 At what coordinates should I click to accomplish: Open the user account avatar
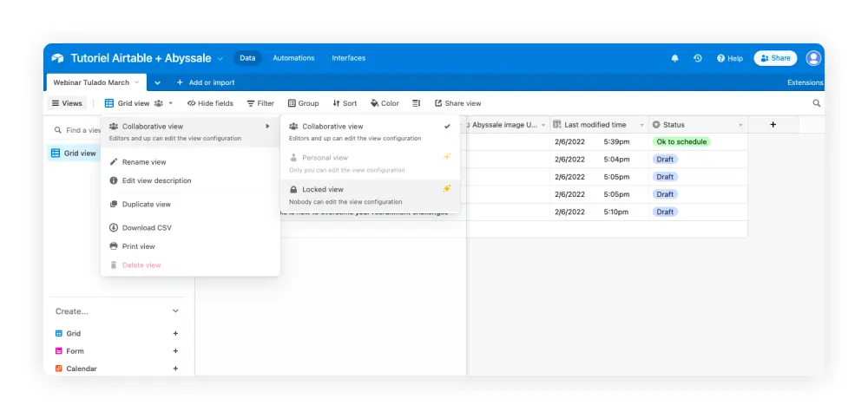(813, 58)
